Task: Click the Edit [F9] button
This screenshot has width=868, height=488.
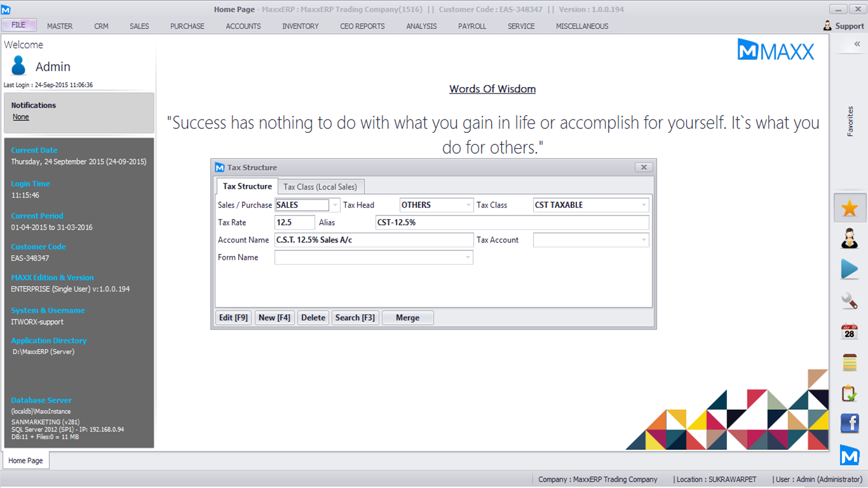Action: click(x=233, y=318)
